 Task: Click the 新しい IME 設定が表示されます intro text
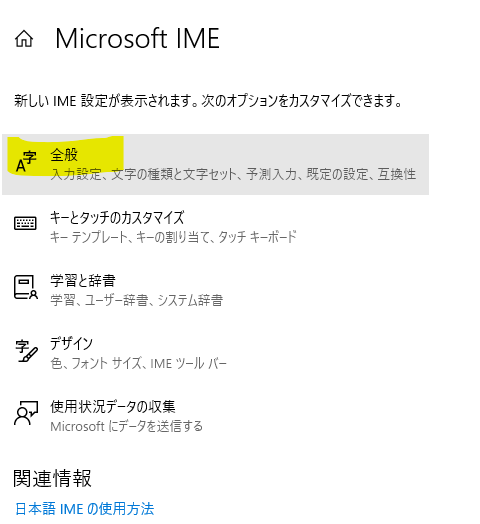208,101
